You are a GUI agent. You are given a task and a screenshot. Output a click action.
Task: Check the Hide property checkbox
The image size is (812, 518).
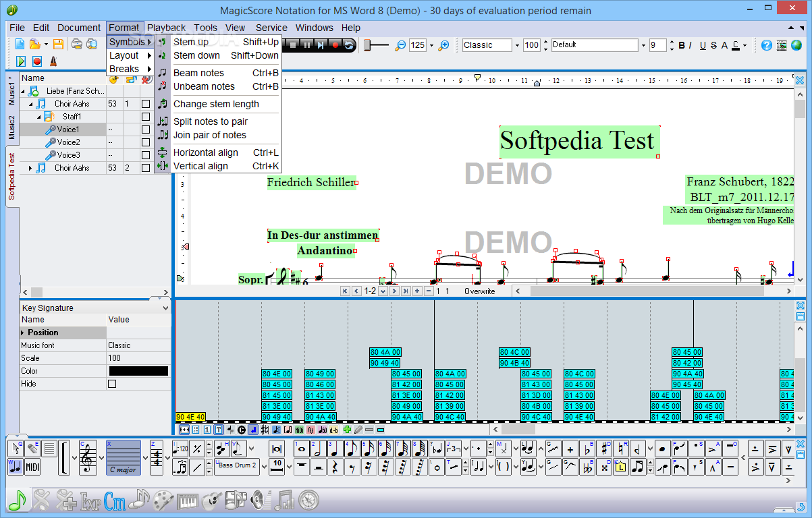(x=112, y=384)
